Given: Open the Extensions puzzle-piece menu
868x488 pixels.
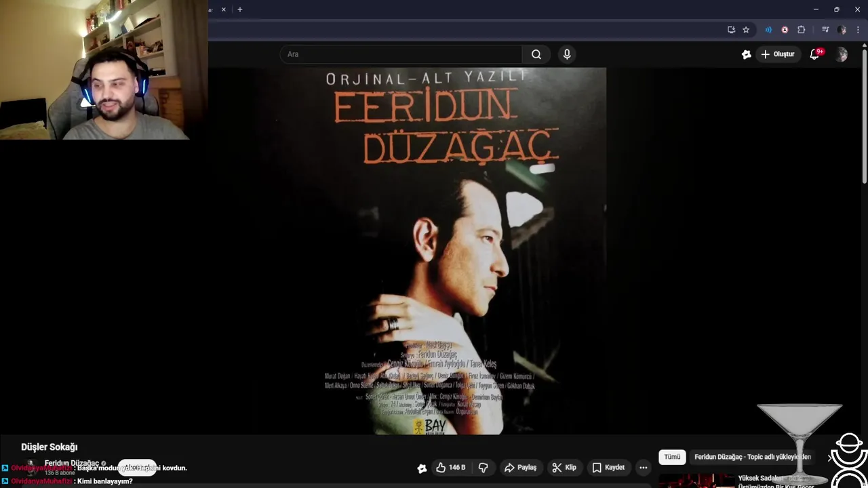Looking at the screenshot, I should coord(801,30).
